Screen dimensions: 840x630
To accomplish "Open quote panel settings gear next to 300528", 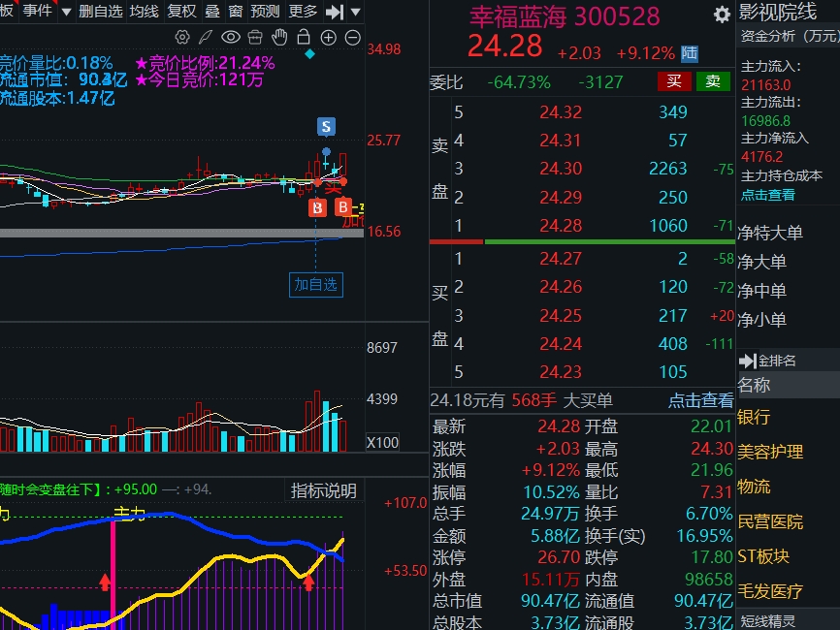I will tap(722, 15).
